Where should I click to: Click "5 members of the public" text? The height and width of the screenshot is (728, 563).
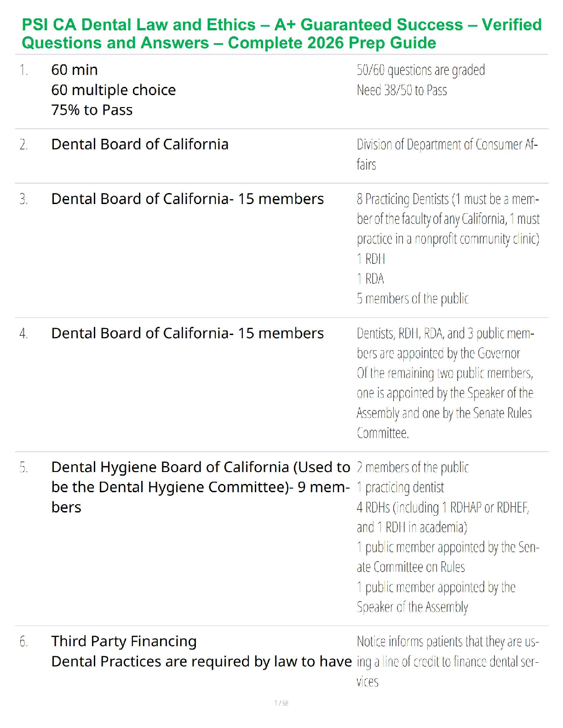(x=412, y=299)
